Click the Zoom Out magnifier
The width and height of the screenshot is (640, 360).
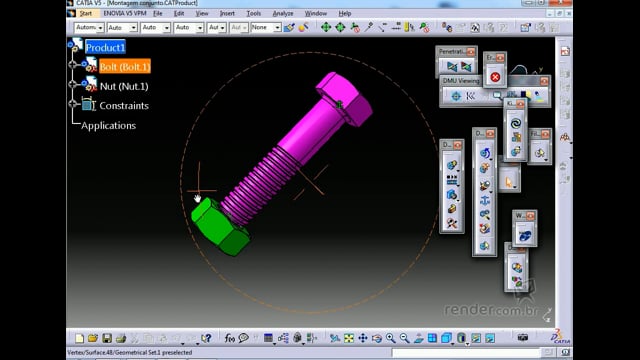point(404,338)
